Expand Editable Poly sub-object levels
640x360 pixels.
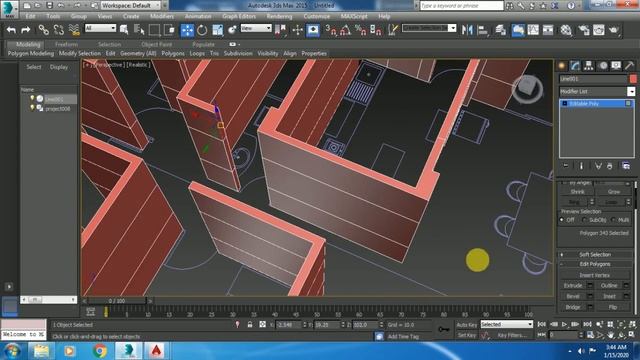point(565,104)
